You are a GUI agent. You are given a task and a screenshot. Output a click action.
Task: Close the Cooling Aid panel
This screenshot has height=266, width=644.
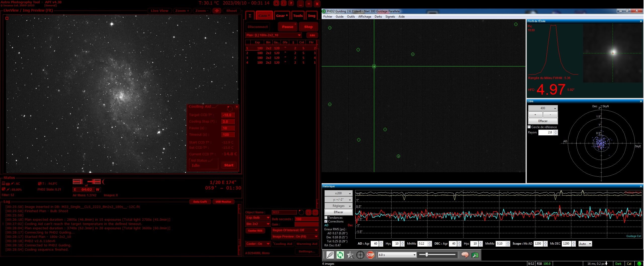pos(237,107)
